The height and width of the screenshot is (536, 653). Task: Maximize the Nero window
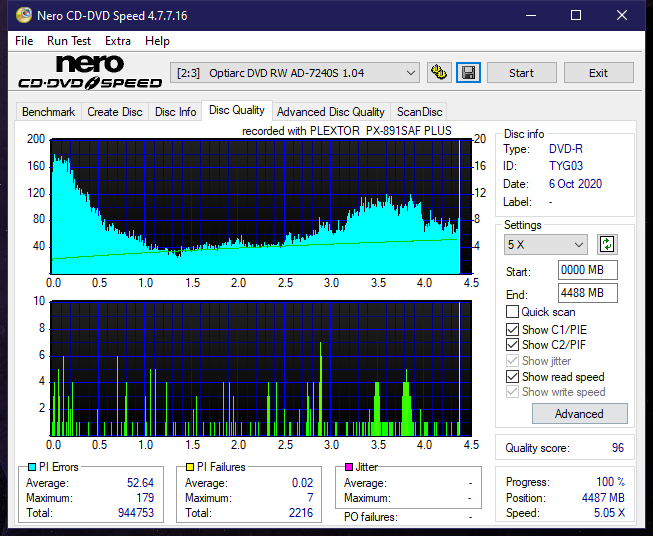(x=576, y=15)
